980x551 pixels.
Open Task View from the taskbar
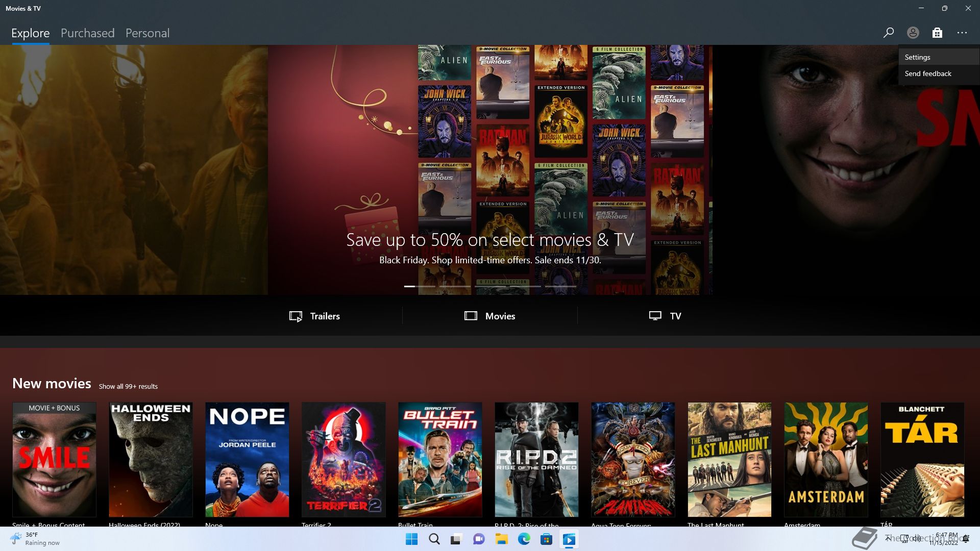(456, 539)
